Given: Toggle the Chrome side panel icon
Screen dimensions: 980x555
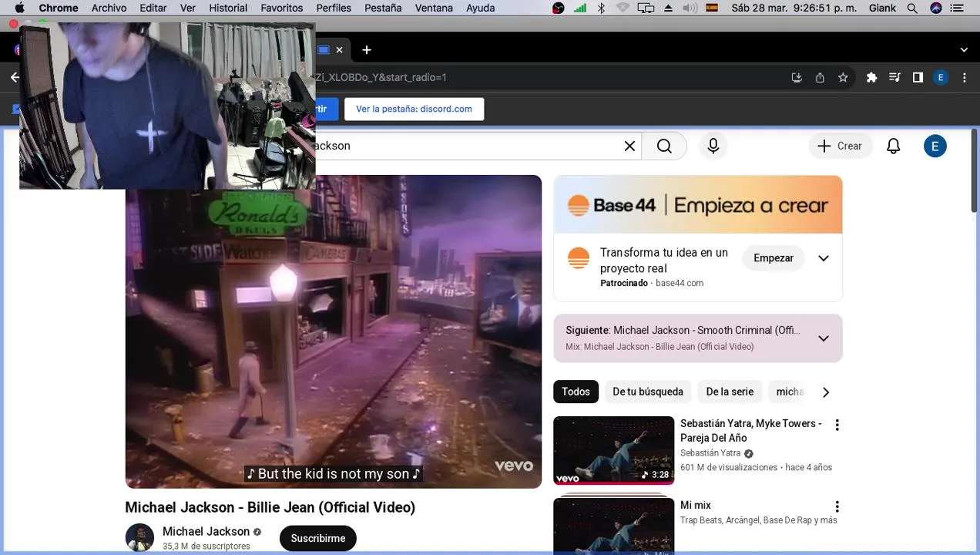Looking at the screenshot, I should point(918,77).
